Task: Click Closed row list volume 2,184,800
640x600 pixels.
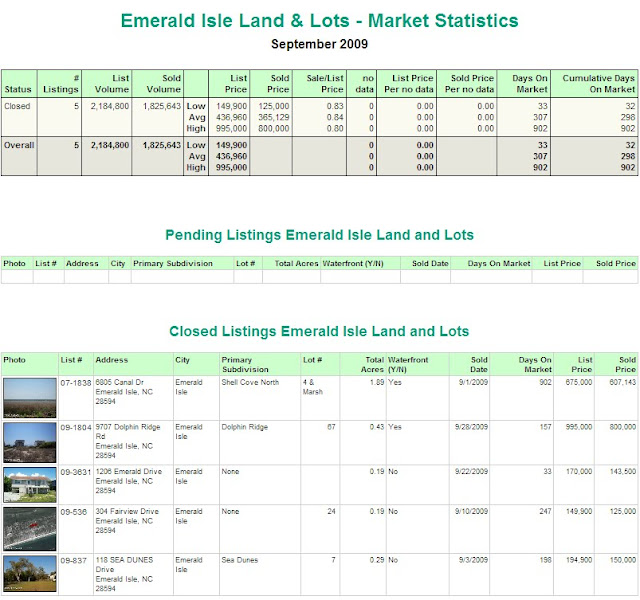Action: (109, 106)
